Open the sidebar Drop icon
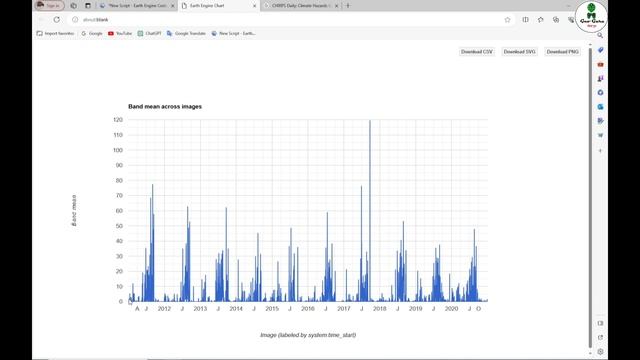The image size is (640, 360). pyautogui.click(x=600, y=121)
